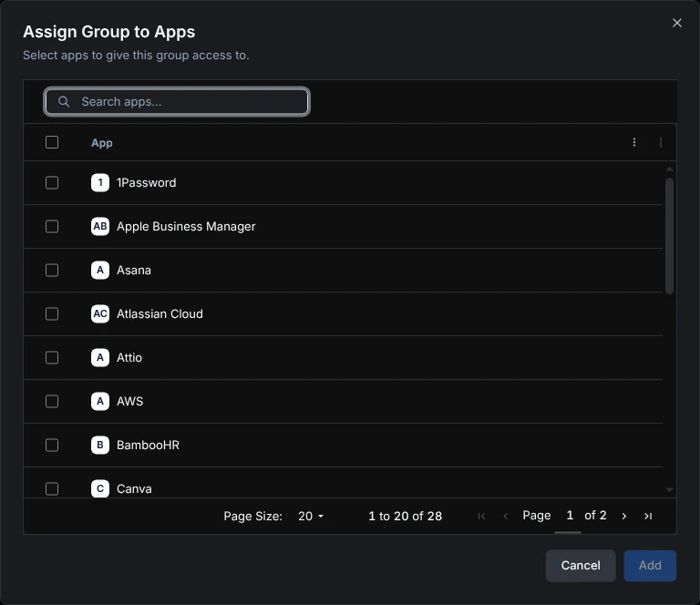Tick the Atlassian Cloud checkbox
Viewport: 700px width, 605px height.
click(x=52, y=313)
